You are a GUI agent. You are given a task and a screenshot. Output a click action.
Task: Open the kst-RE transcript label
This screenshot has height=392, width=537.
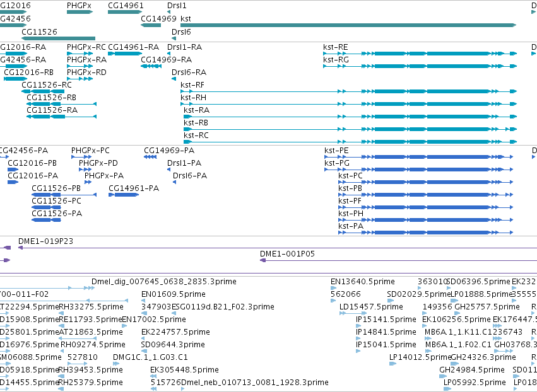point(336,47)
